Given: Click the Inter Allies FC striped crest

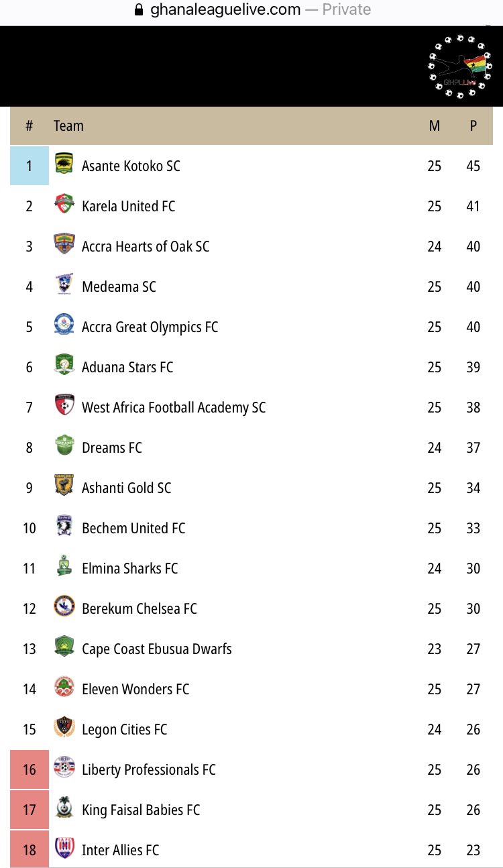Looking at the screenshot, I should (64, 849).
